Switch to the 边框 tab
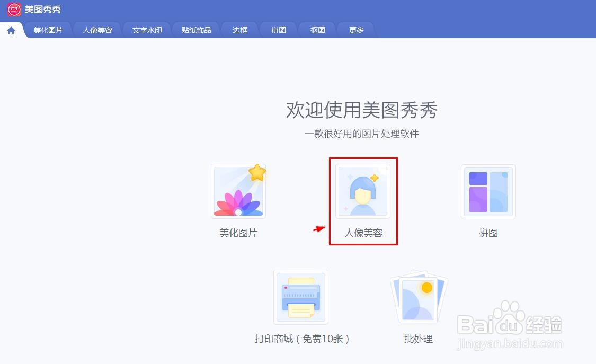This screenshot has width=596, height=364. click(240, 30)
